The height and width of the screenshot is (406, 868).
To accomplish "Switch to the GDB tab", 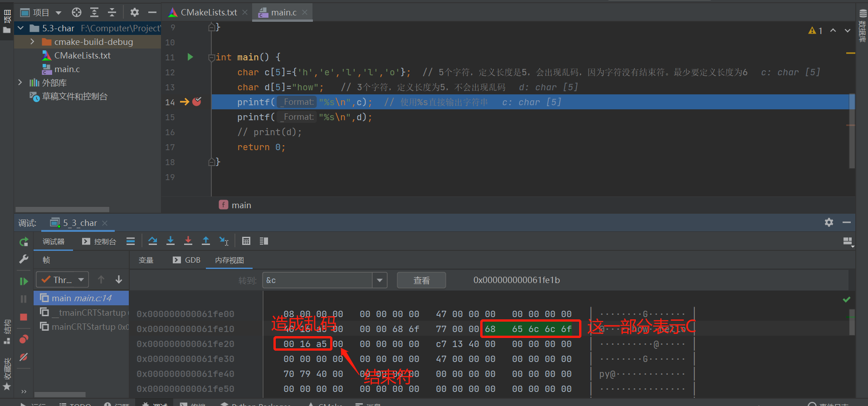I will tap(186, 260).
